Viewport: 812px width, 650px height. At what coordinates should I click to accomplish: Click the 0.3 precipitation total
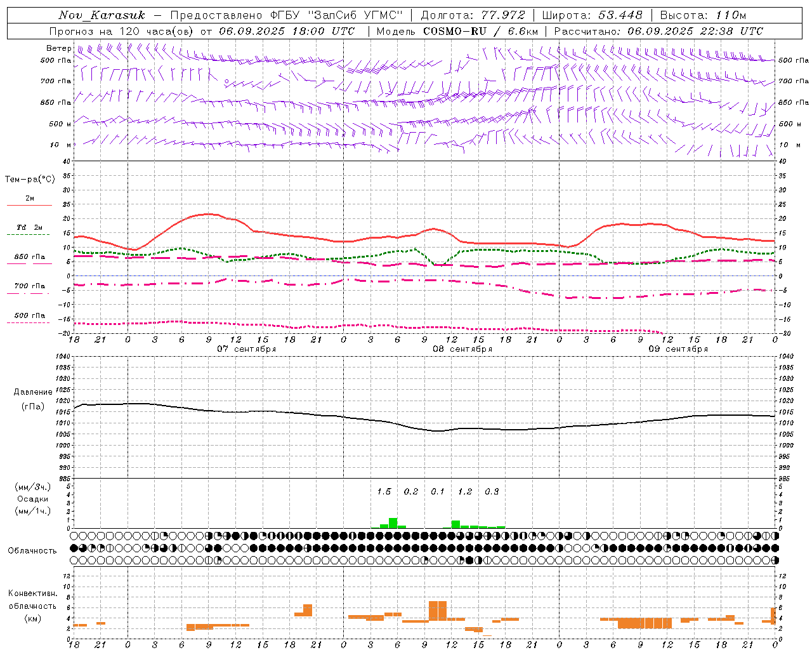[x=492, y=492]
